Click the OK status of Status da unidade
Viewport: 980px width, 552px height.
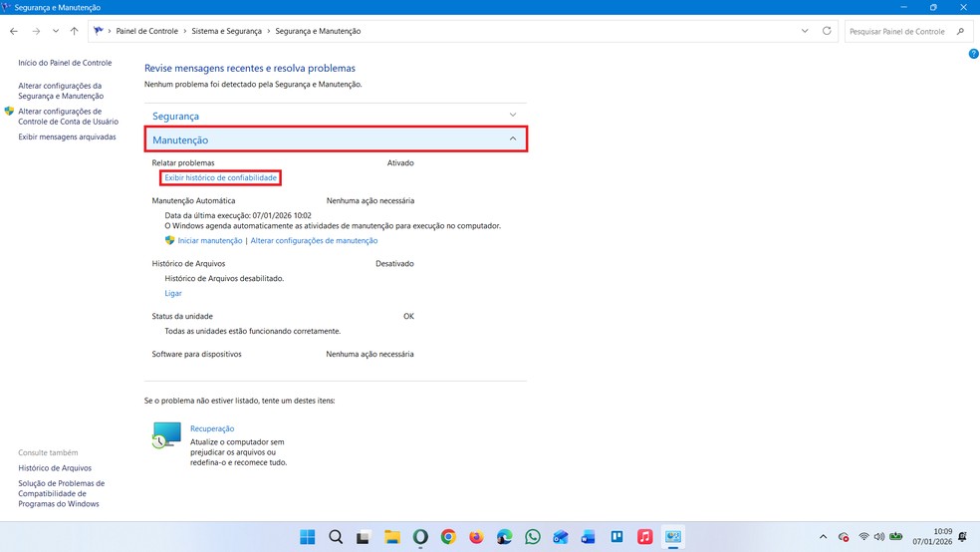pyautogui.click(x=408, y=316)
